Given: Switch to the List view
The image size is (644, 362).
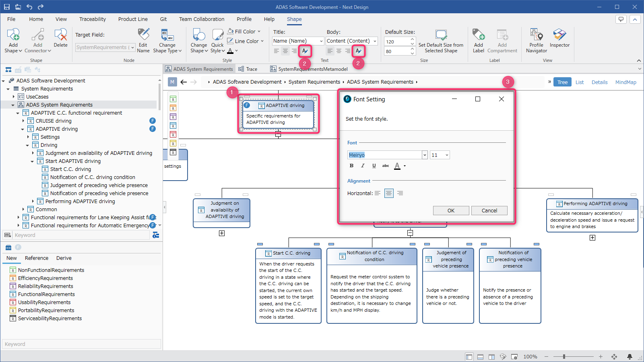Looking at the screenshot, I should (580, 82).
